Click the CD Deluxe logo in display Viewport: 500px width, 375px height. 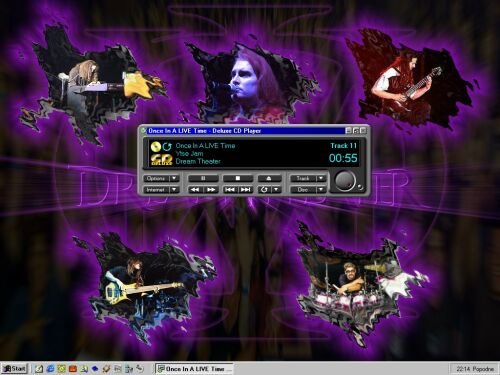coord(161,160)
